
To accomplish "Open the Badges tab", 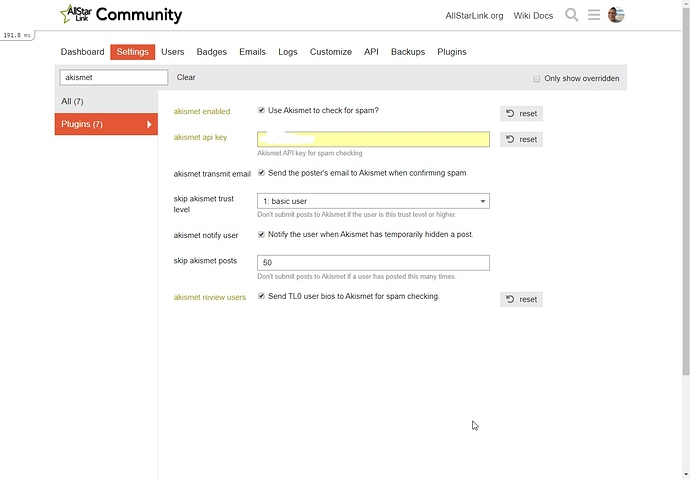I will point(212,52).
